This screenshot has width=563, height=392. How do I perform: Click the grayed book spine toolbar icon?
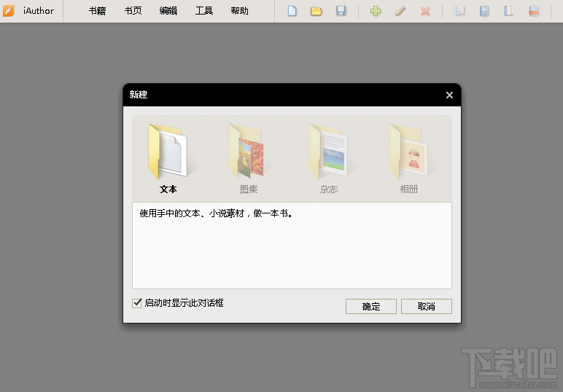[508, 11]
